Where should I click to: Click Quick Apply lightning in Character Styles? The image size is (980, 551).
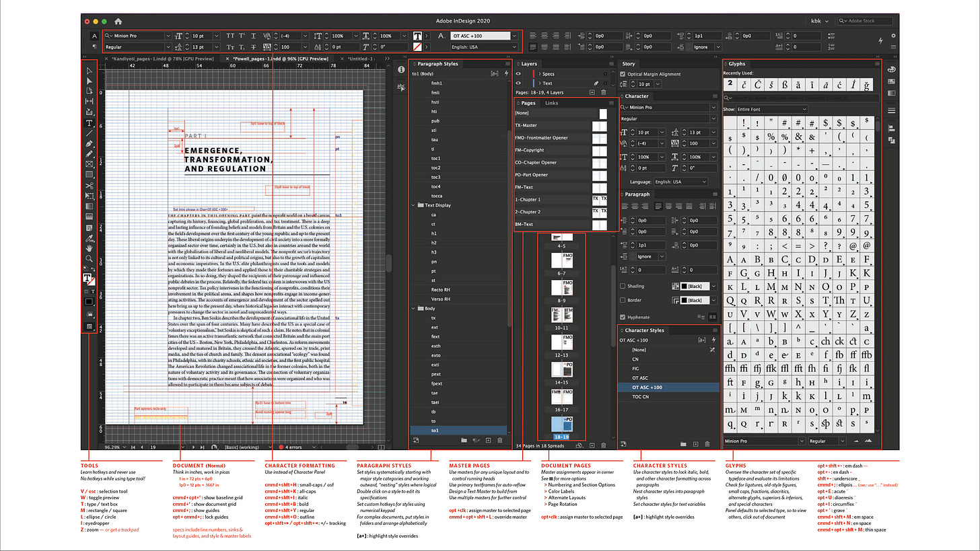pyautogui.click(x=713, y=340)
